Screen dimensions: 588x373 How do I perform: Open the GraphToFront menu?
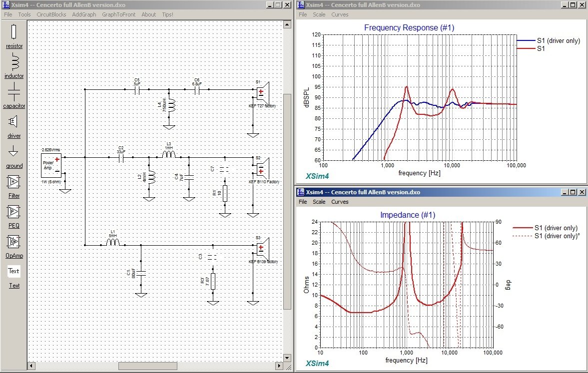coord(118,14)
